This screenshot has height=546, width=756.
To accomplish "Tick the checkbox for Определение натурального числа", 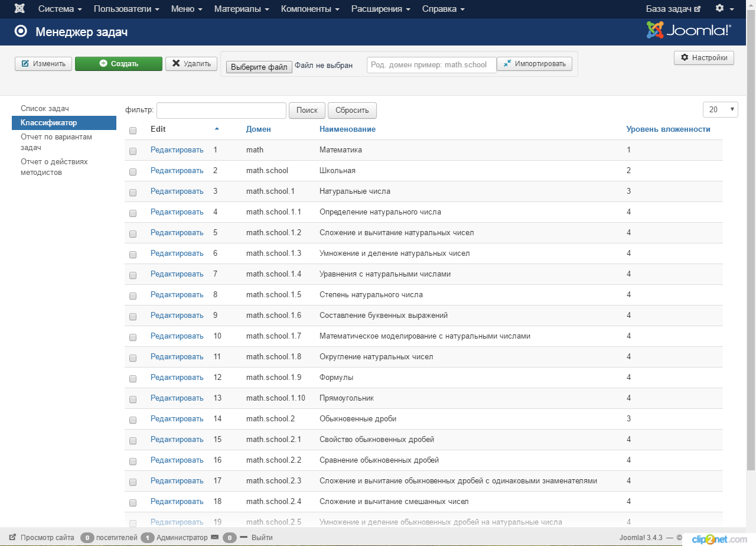I will pyautogui.click(x=133, y=213).
